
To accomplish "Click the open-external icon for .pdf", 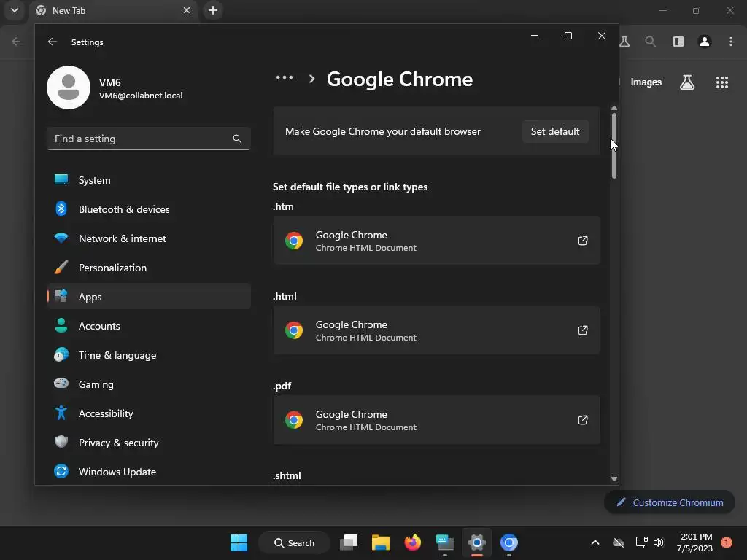I will coord(583,419).
